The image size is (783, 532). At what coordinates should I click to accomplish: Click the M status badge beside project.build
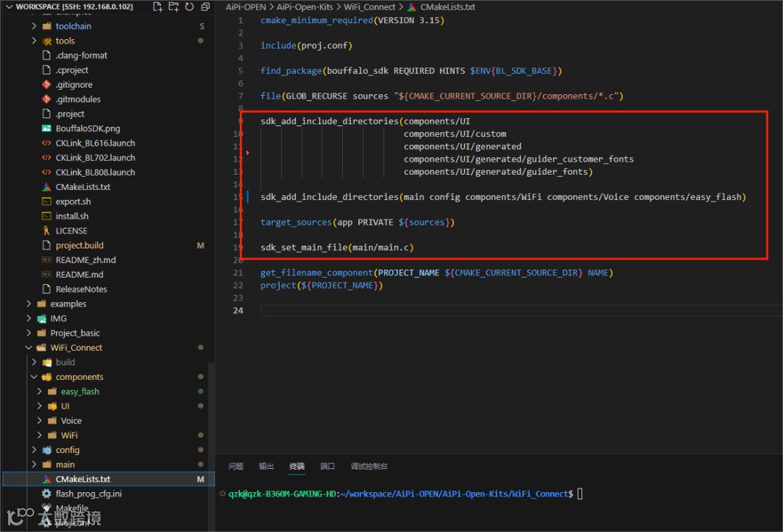tap(200, 245)
